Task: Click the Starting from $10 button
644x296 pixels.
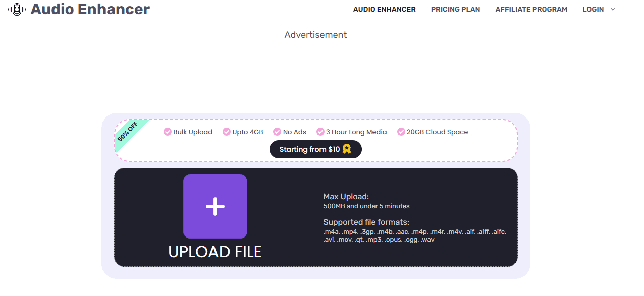Action: (x=315, y=149)
